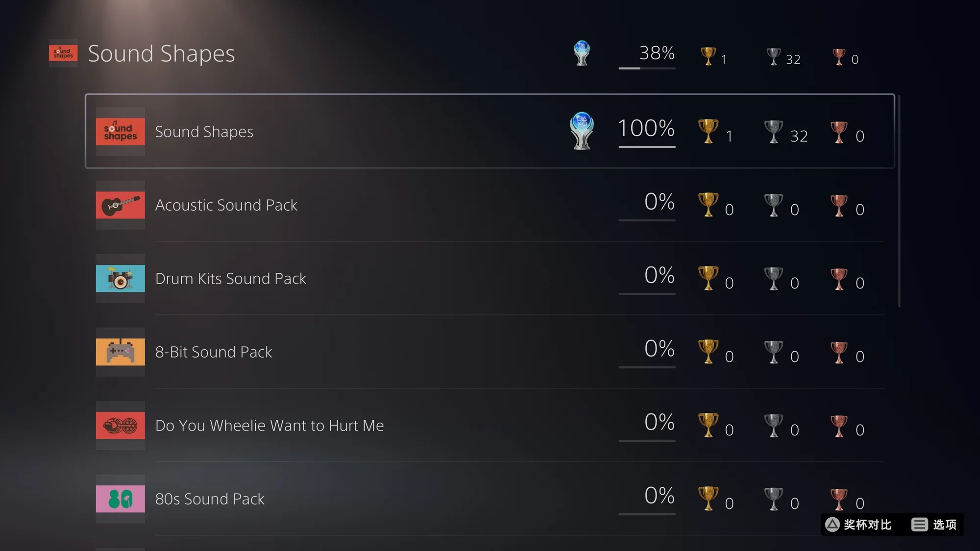Click the 38% overall progress bar
This screenshot has width=980, height=551.
click(647, 68)
